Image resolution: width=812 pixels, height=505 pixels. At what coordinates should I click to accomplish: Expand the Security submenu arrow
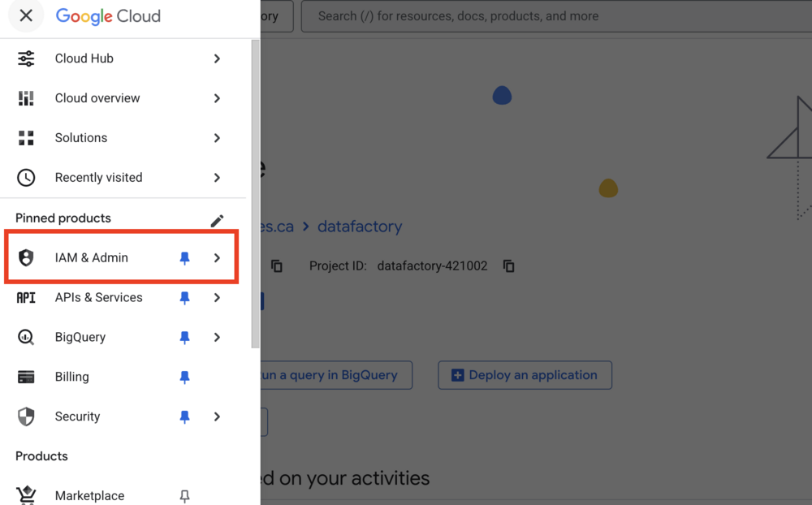pos(217,417)
